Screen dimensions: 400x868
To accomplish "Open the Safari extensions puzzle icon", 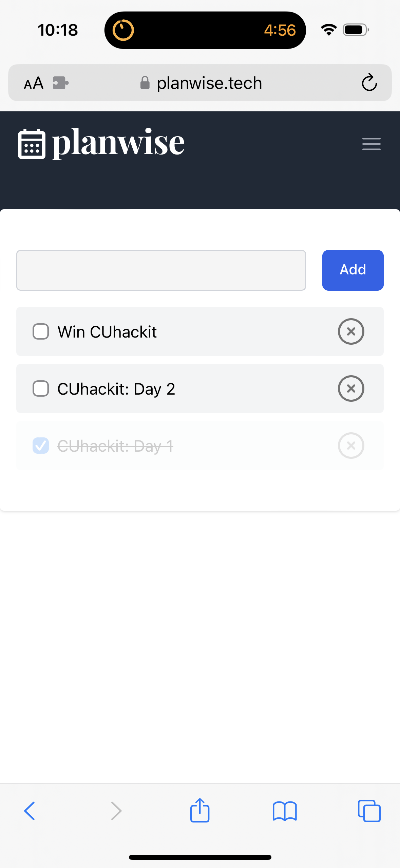I will point(61,83).
